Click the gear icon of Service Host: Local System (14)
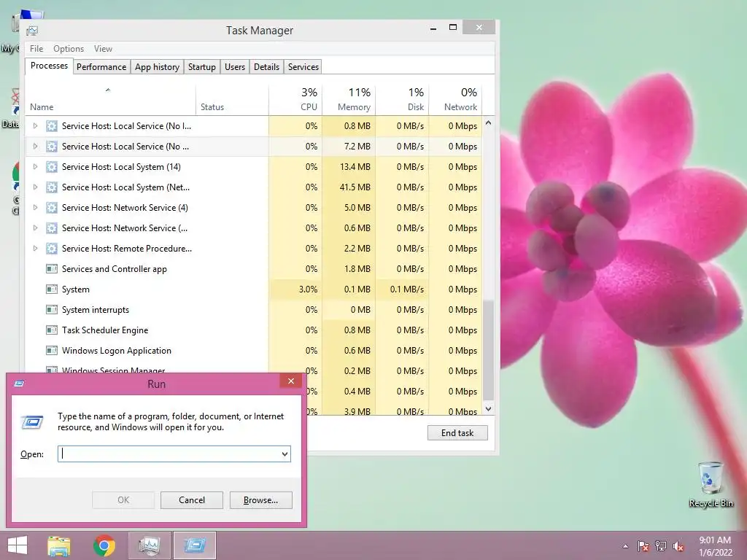Image resolution: width=747 pixels, height=560 pixels. click(x=52, y=167)
